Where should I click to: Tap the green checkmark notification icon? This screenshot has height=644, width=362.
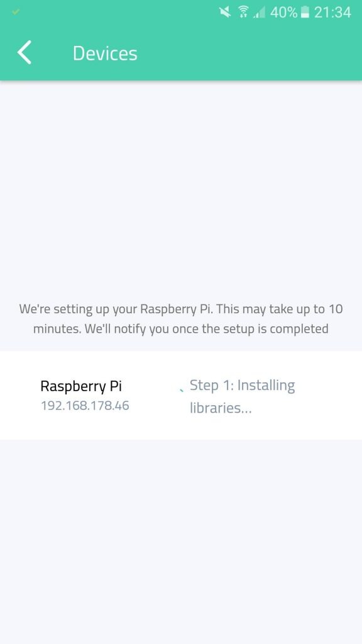[15, 12]
